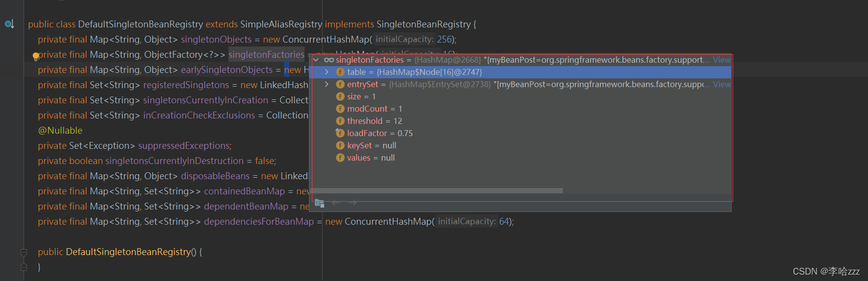Click 'singletonsCurrentlyInCreation' field name

205,100
